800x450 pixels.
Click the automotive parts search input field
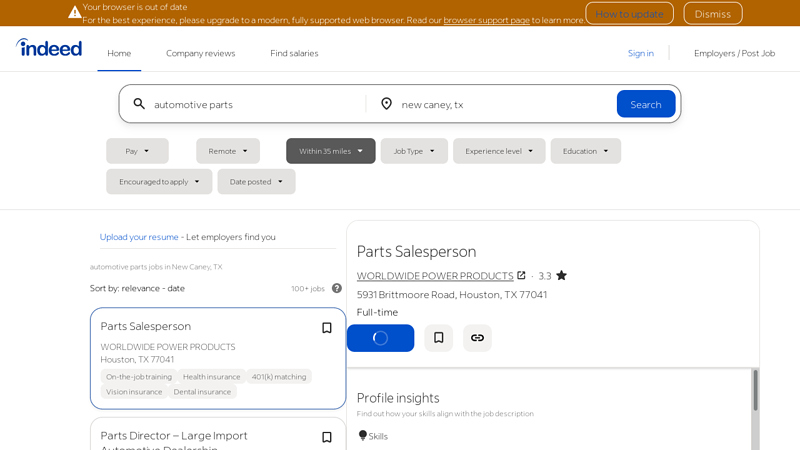(255, 104)
